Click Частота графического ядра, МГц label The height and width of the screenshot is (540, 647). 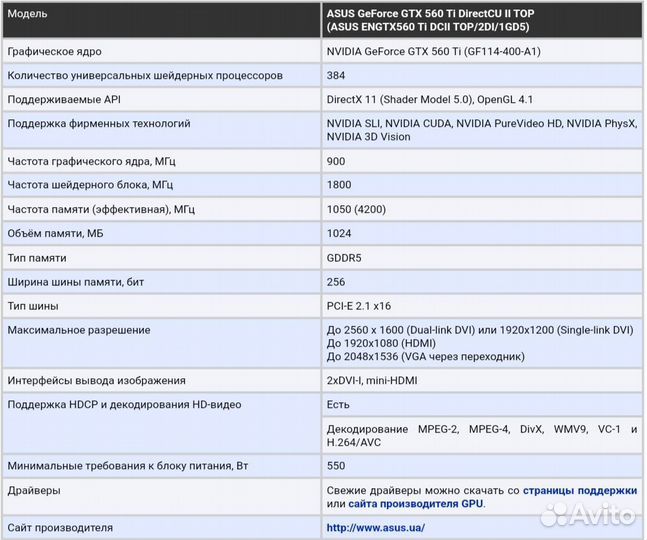pyautogui.click(x=92, y=161)
